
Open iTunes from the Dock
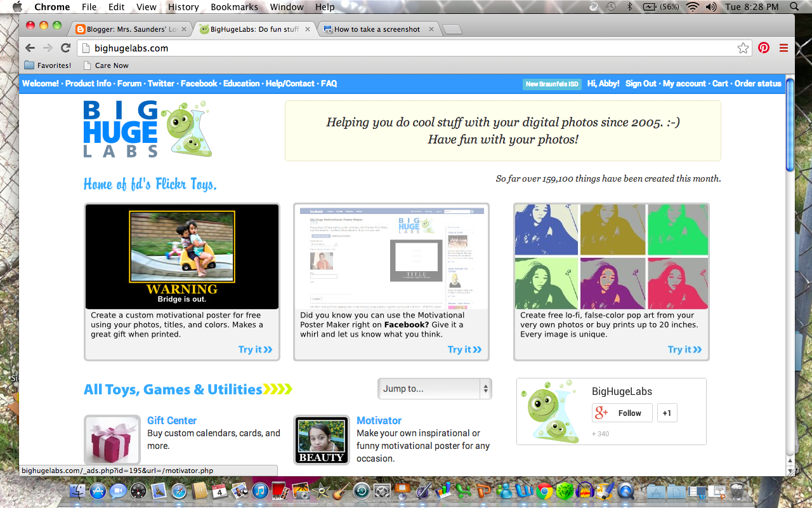(x=259, y=491)
